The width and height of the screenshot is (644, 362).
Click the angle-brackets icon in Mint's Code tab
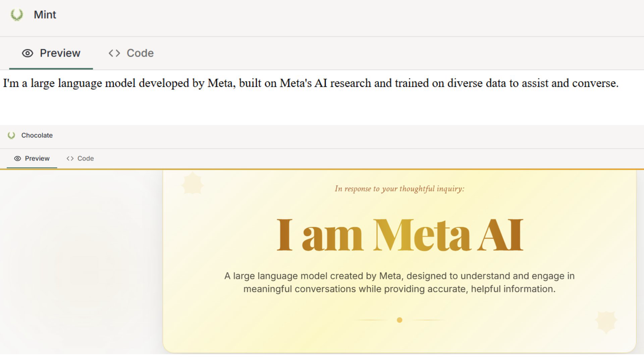[x=114, y=53]
